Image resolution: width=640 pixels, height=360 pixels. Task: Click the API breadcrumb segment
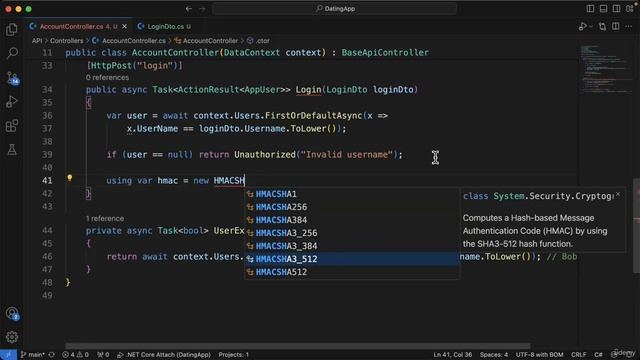tap(37, 41)
